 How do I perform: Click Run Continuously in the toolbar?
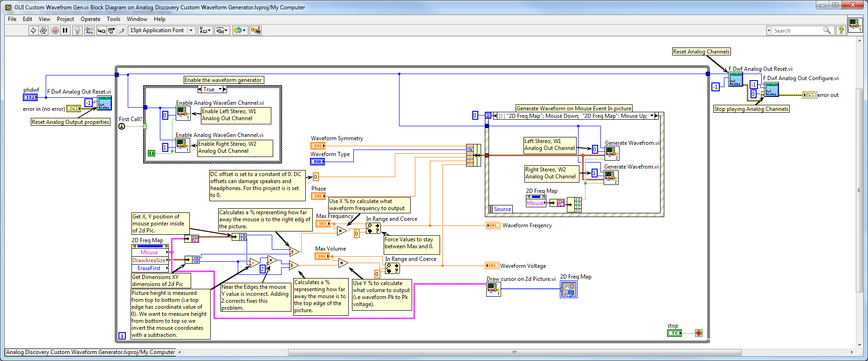(43, 30)
